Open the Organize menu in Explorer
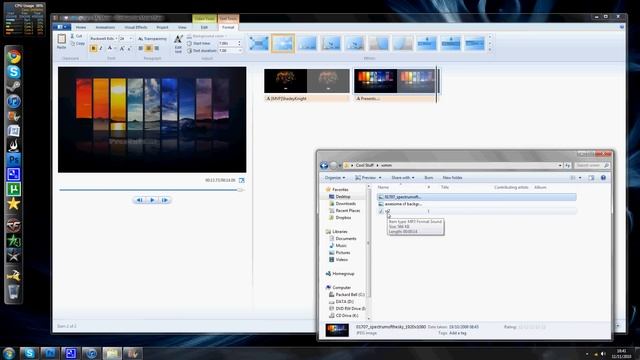640x360 pixels. point(335,178)
